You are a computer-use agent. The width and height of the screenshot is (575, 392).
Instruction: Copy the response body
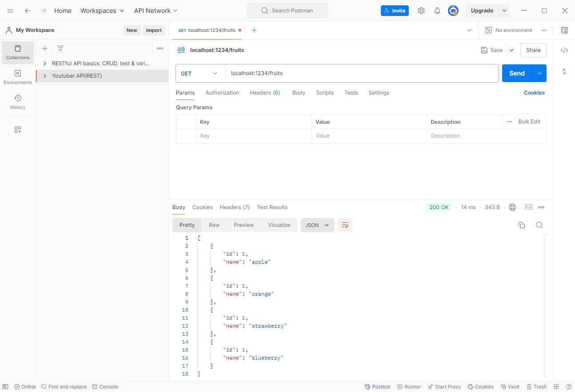pos(522,225)
